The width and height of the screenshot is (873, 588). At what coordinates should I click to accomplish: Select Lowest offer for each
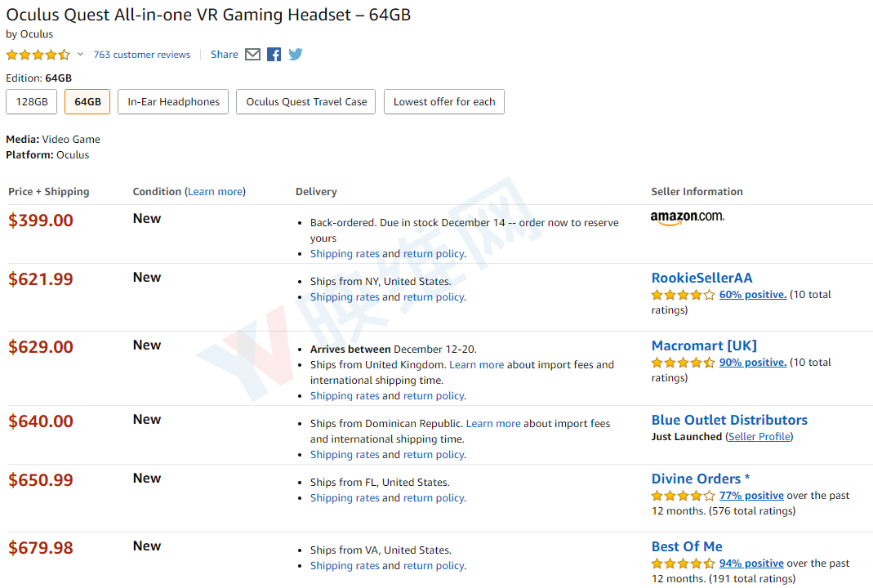pyautogui.click(x=444, y=102)
